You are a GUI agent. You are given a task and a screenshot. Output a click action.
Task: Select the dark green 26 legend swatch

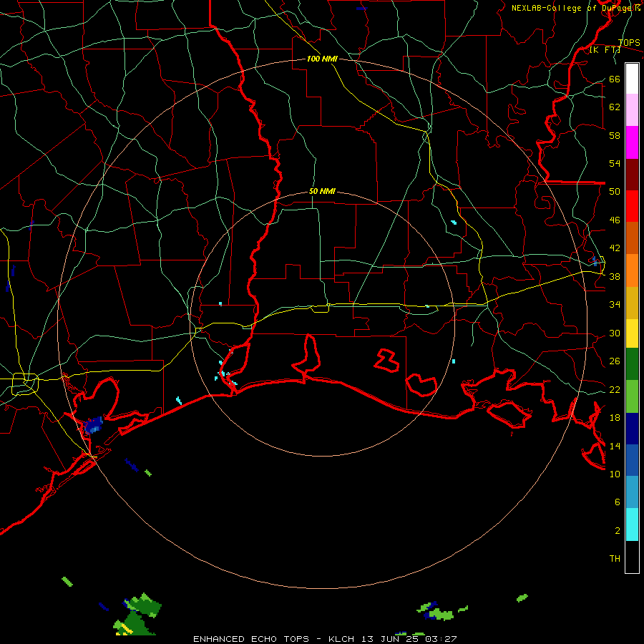(632, 364)
